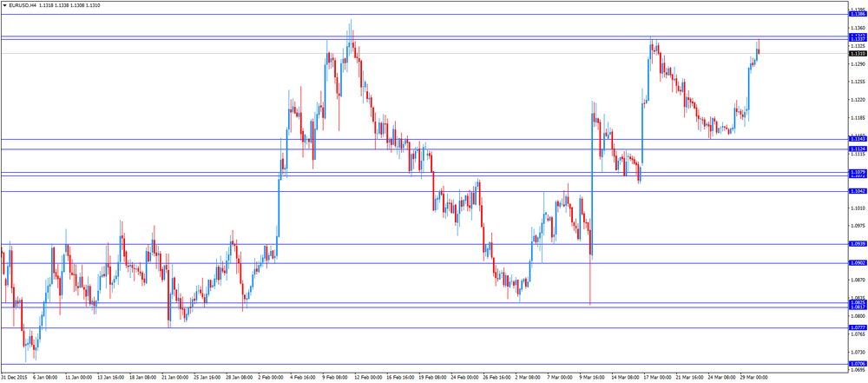Select the 1.1042 horizontal line price label
Viewport: 868px width, 383px height.
pyautogui.click(x=858, y=191)
